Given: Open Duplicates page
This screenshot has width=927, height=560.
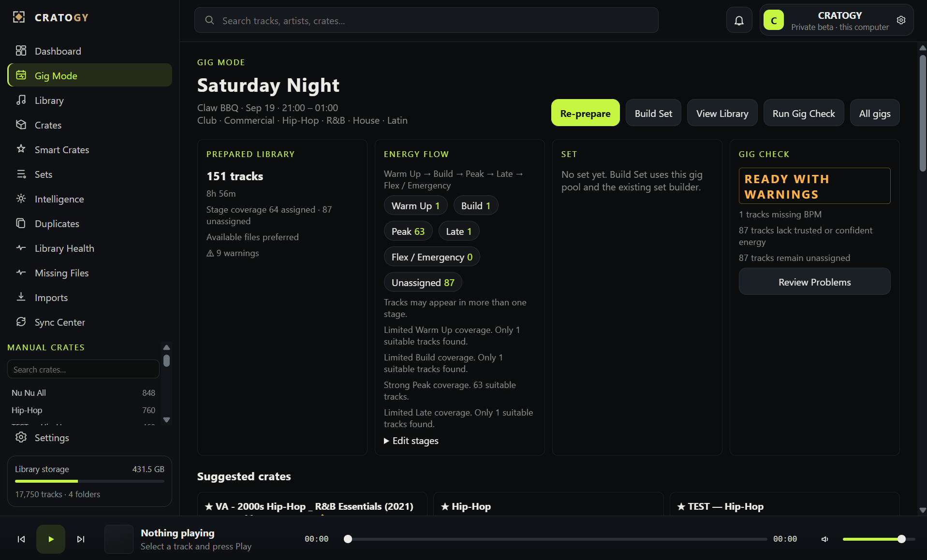Looking at the screenshot, I should point(90,223).
